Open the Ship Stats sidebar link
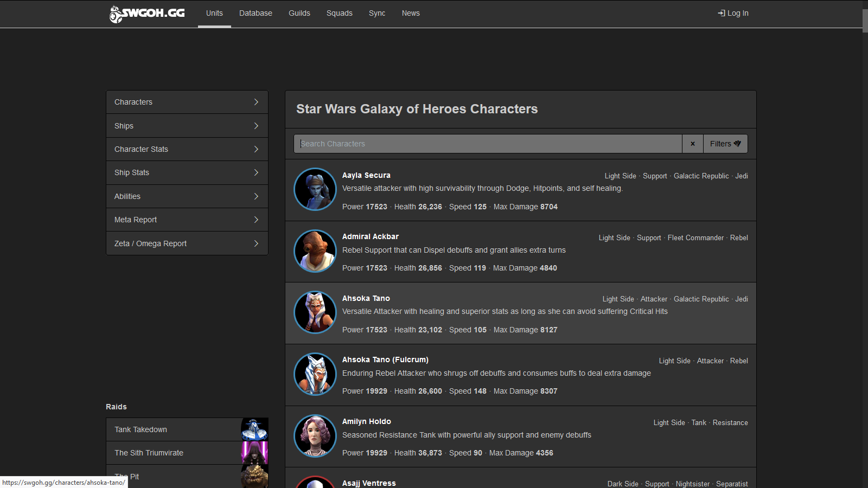Viewport: 868px width, 488px height. (187, 172)
